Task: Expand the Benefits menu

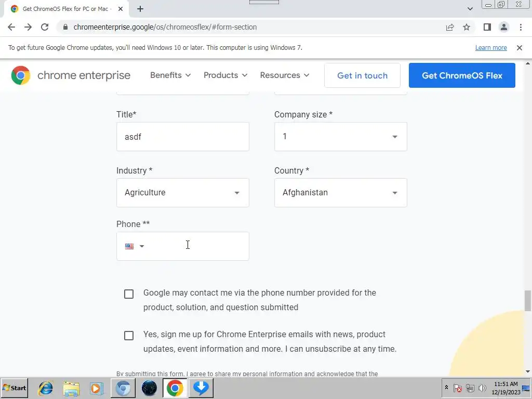Action: 170,75
